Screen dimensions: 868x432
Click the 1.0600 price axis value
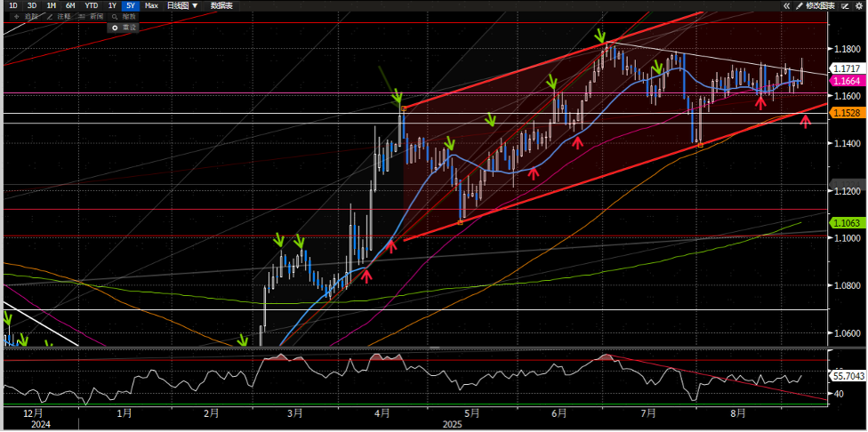[848, 333]
